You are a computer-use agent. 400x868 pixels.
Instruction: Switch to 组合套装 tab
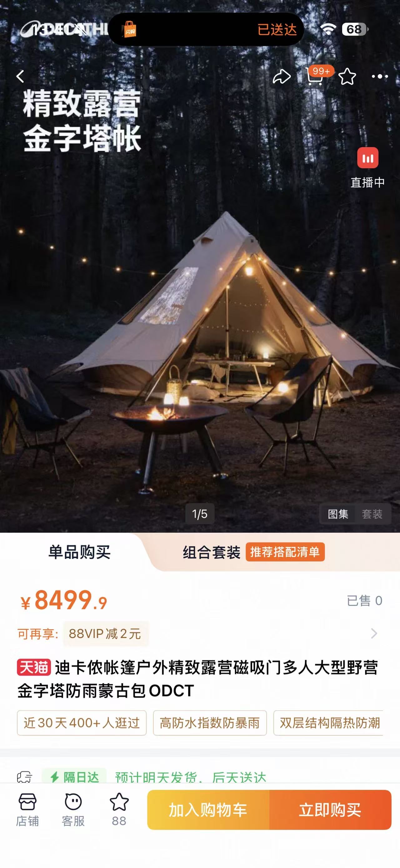(212, 552)
